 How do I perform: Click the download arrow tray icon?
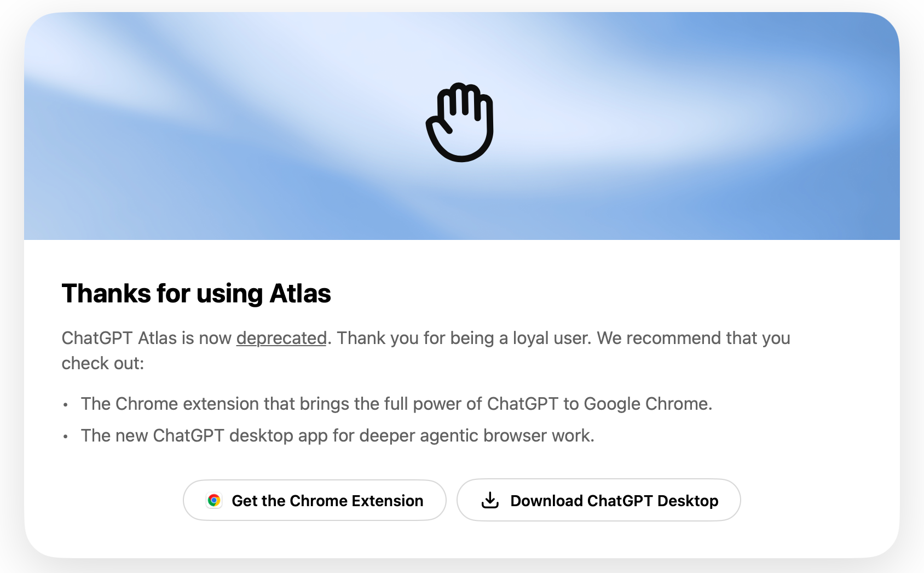[x=490, y=500]
